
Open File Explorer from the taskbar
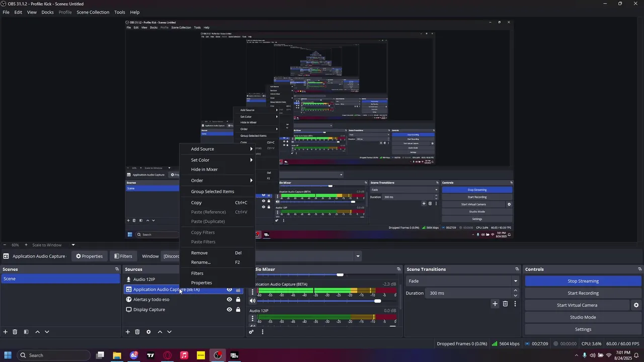tap(117, 355)
